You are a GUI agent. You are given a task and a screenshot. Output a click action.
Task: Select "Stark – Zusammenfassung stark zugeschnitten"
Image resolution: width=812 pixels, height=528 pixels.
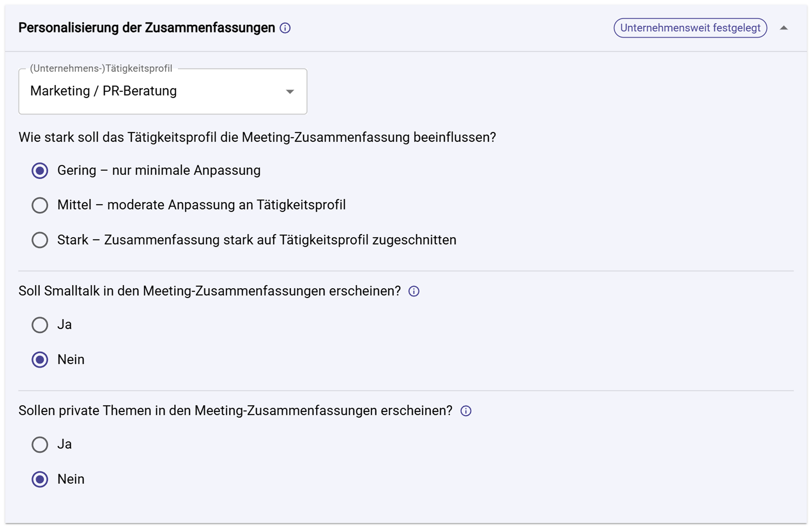click(x=40, y=240)
